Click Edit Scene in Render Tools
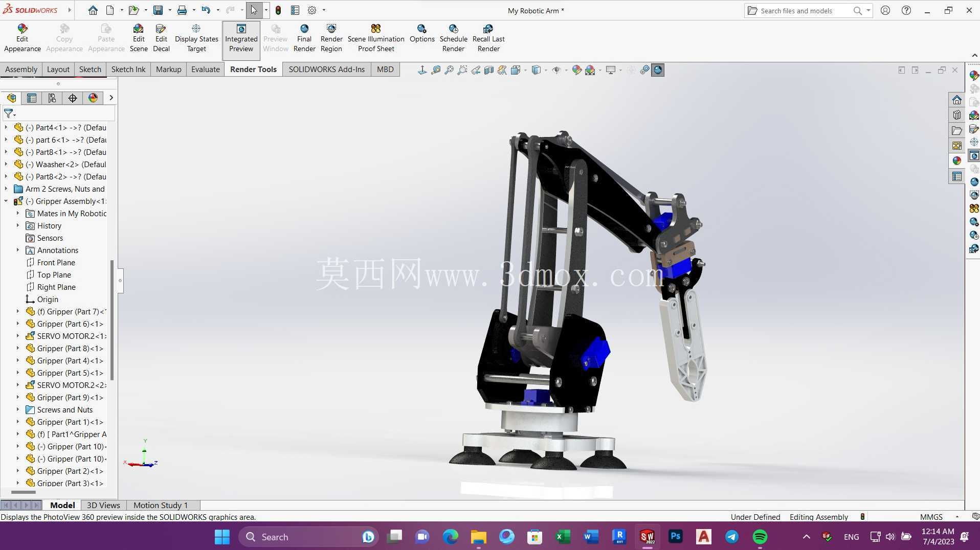The image size is (980, 550). [x=138, y=38]
